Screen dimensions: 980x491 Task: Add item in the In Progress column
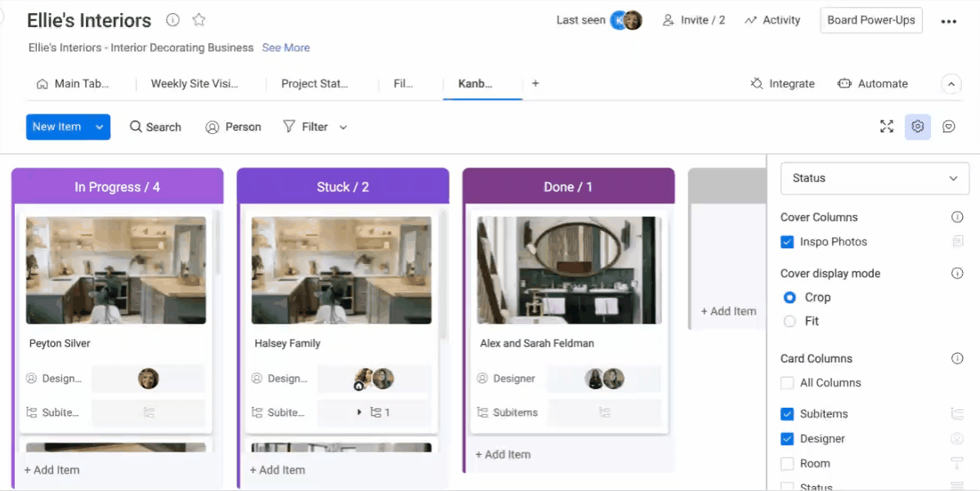pos(51,470)
